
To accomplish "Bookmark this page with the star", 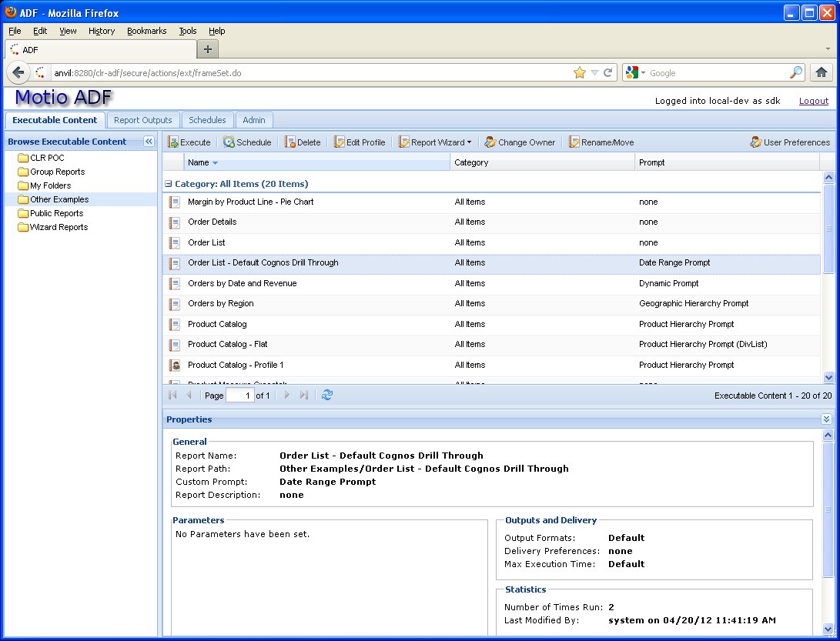I will (580, 72).
